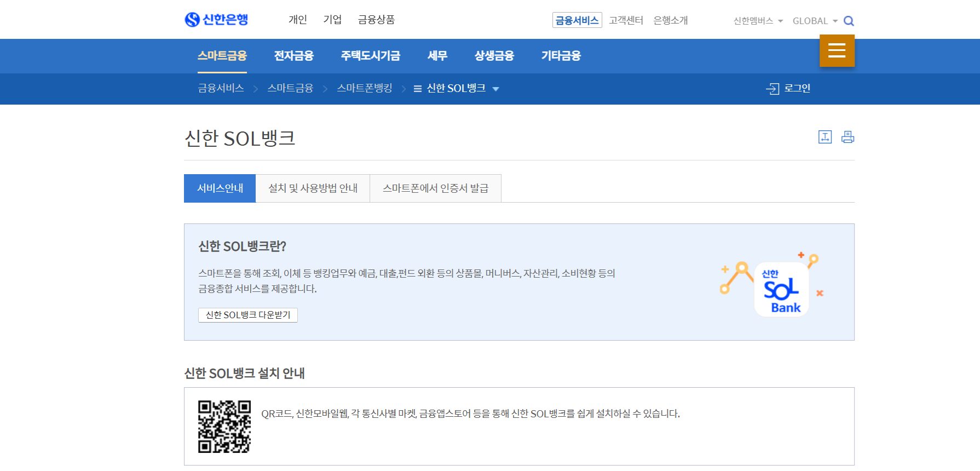Select the 상생금융 navigation item
The image size is (980, 471).
tap(494, 56)
